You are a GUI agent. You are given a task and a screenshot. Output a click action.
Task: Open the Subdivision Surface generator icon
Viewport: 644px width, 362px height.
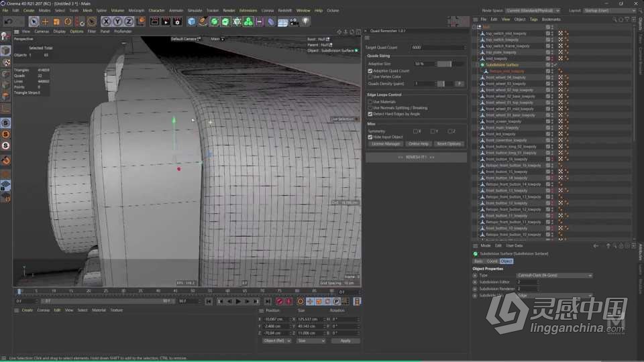click(x=215, y=21)
